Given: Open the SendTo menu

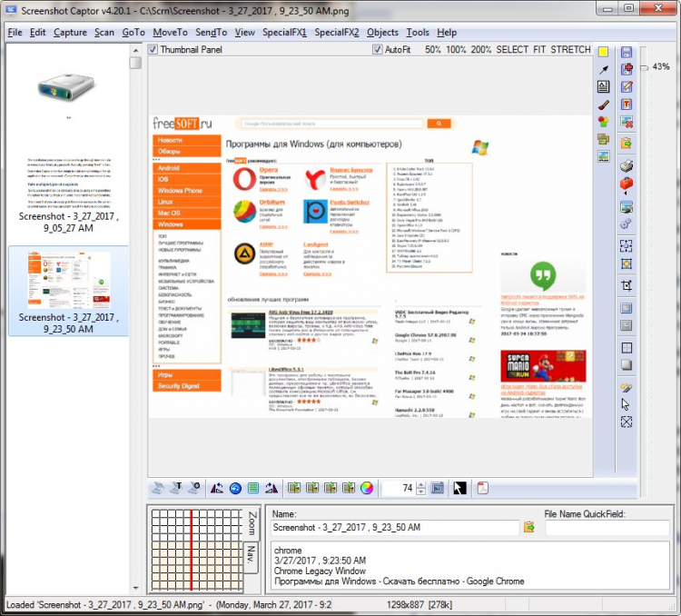Looking at the screenshot, I should (x=211, y=32).
